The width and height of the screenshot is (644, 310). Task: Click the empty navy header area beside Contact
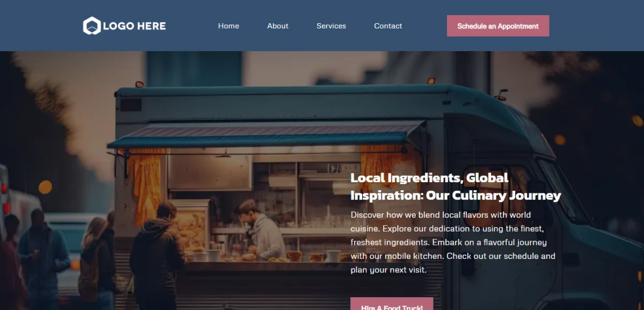tap(424, 26)
